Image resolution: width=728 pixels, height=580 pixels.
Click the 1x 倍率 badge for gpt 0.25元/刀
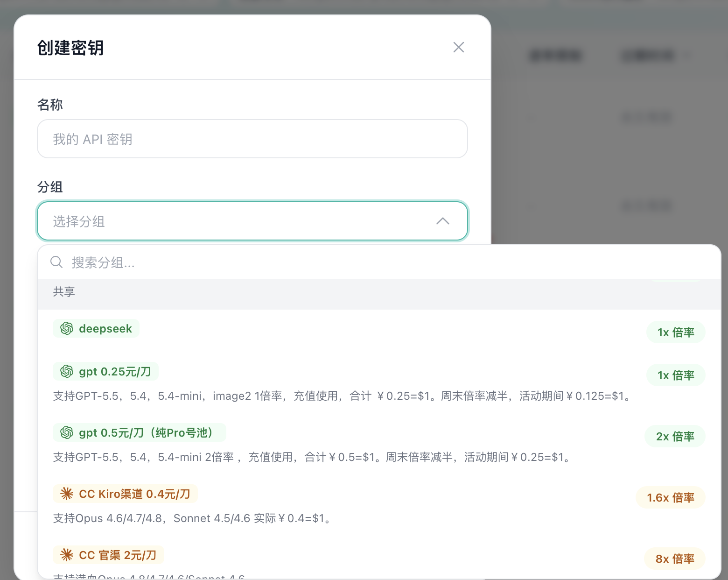[676, 375]
